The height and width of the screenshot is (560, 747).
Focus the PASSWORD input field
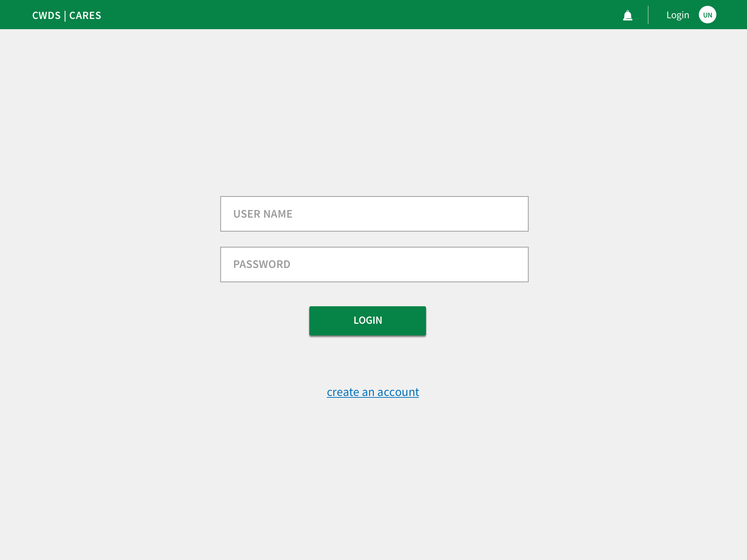pos(374,264)
